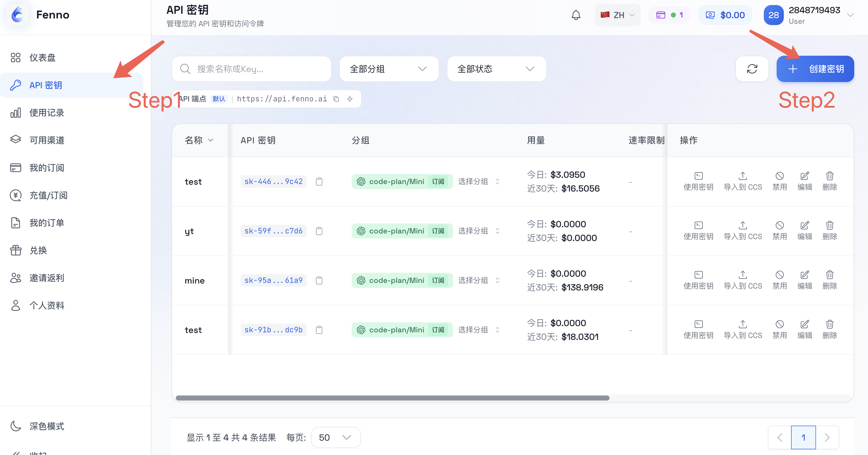Copy key sk-446...9c42 to clipboard

pyautogui.click(x=319, y=182)
